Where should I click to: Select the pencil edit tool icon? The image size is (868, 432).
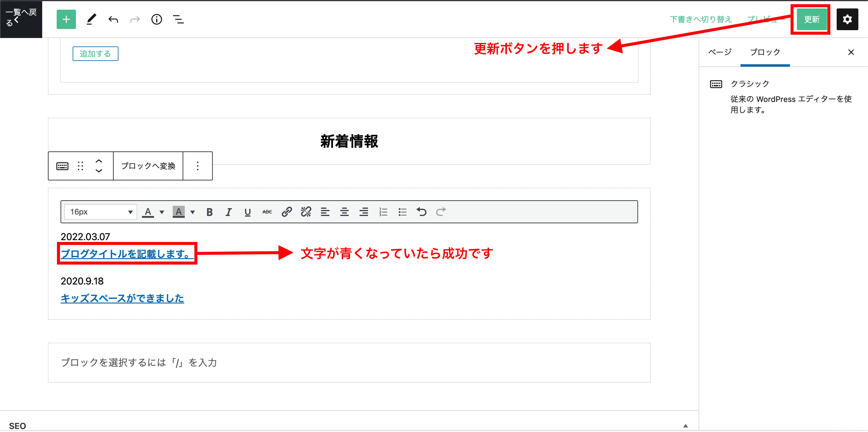click(91, 19)
